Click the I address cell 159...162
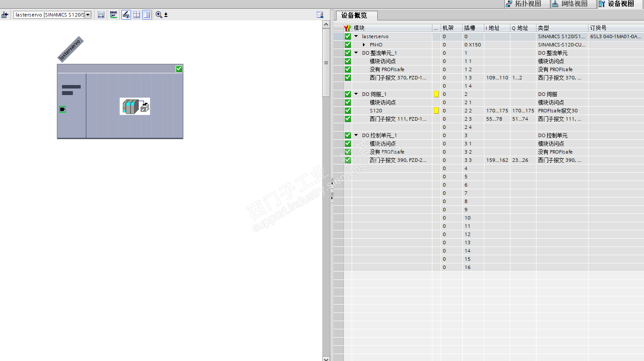Image resolution: width=644 pixels, height=361 pixels. pyautogui.click(x=497, y=160)
